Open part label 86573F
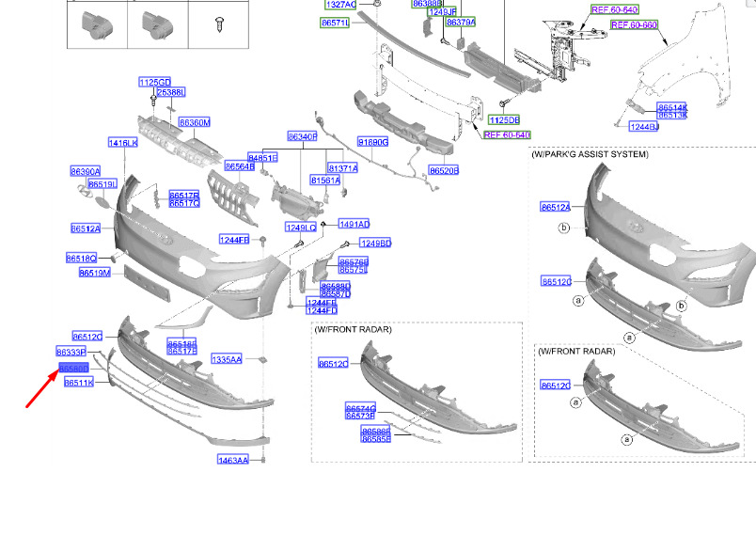756x551 pixels. 361,416
